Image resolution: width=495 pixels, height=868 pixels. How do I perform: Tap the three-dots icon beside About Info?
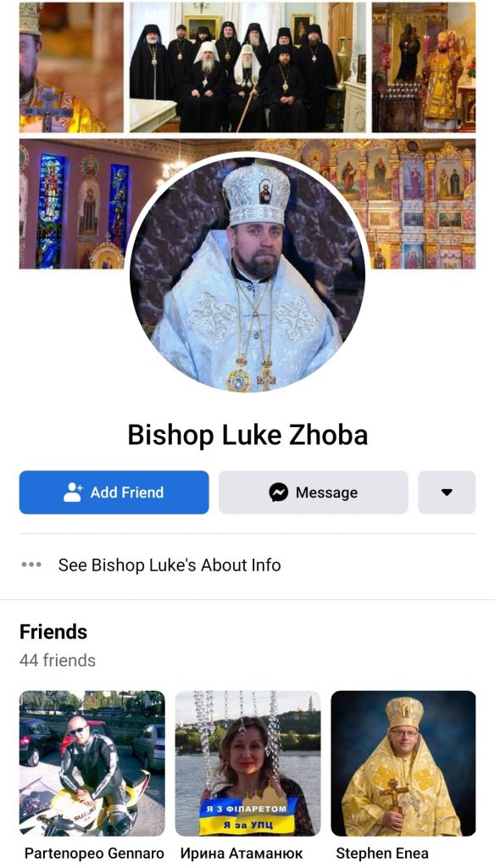(x=31, y=565)
